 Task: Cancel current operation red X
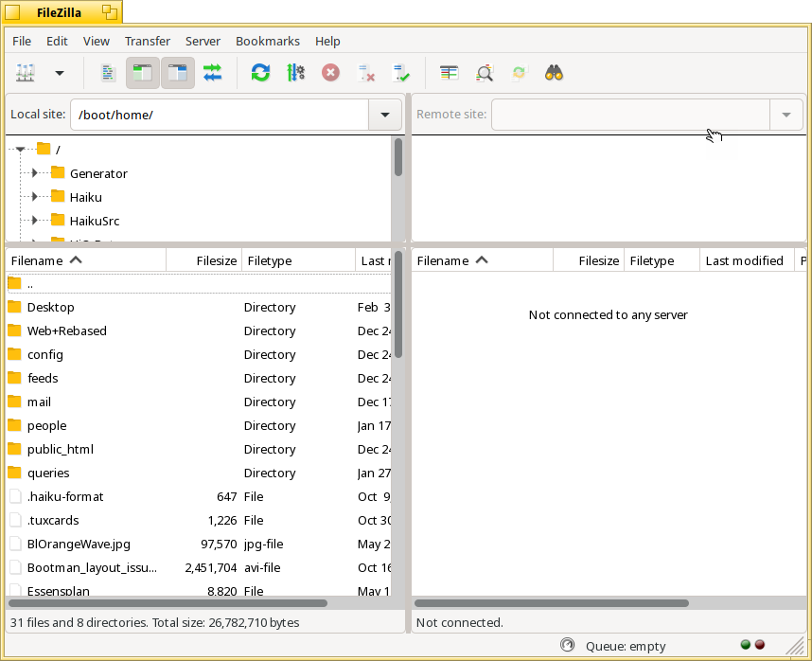(330, 73)
